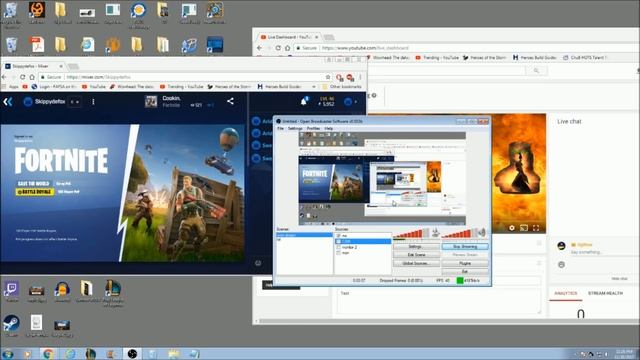
Task: Open Chrome from taskbar
Action: tap(48, 353)
